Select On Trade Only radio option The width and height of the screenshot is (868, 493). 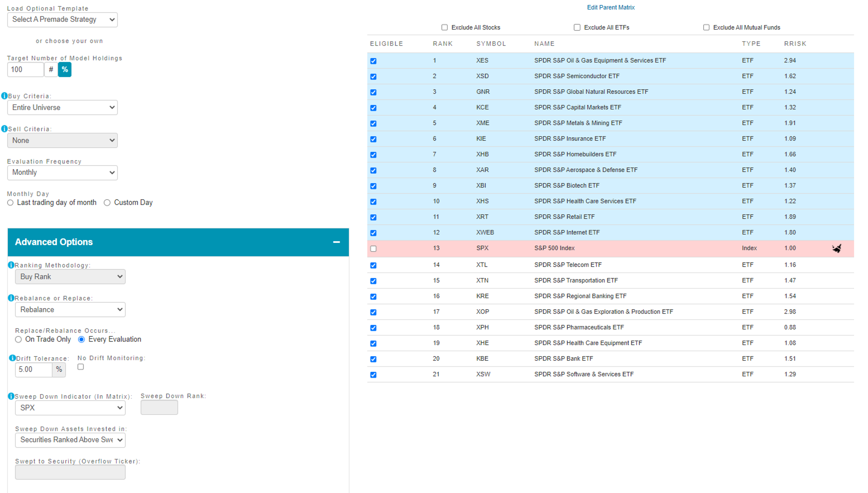click(18, 339)
